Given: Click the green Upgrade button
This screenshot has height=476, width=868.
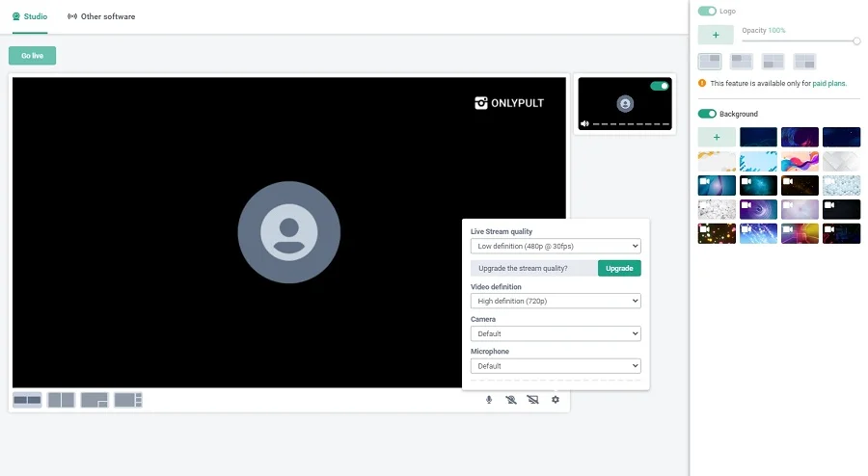Looking at the screenshot, I should (x=619, y=268).
